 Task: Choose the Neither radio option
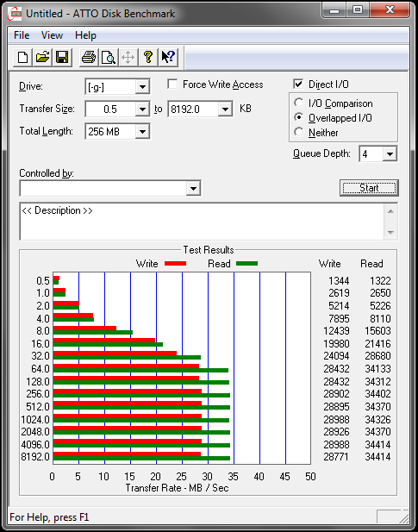[x=299, y=132]
